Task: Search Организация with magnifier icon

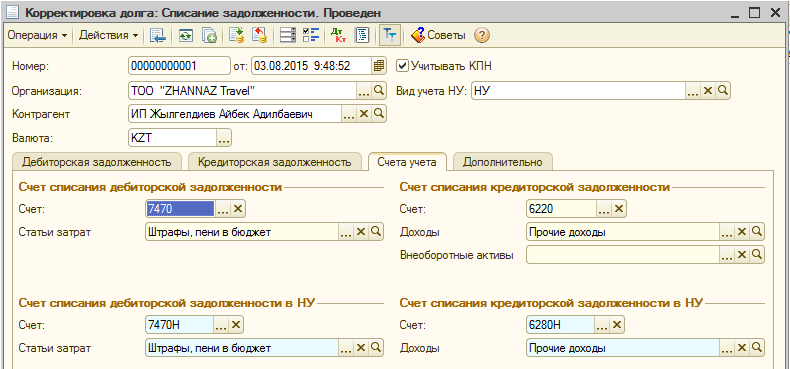Action: pos(379,90)
